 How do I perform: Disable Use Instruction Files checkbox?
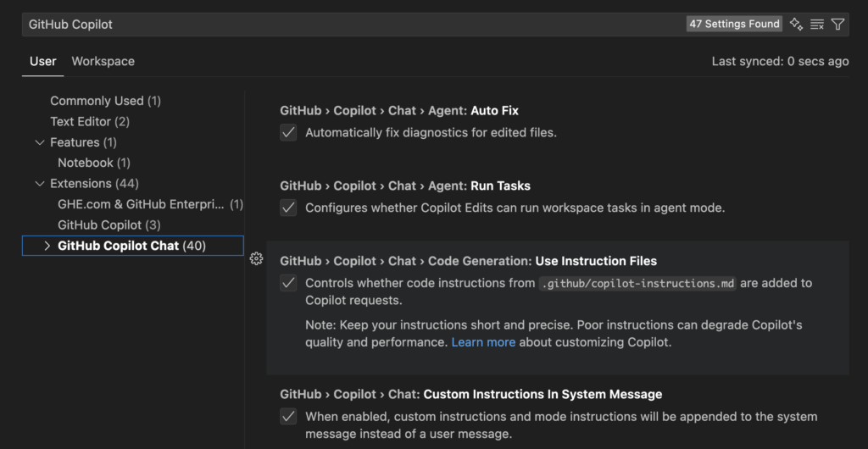pos(288,283)
